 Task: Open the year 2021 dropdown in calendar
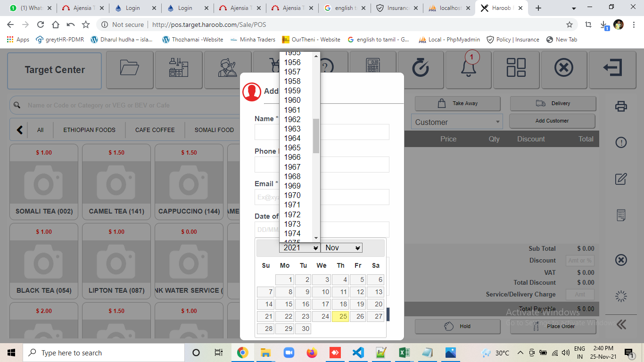[299, 247]
